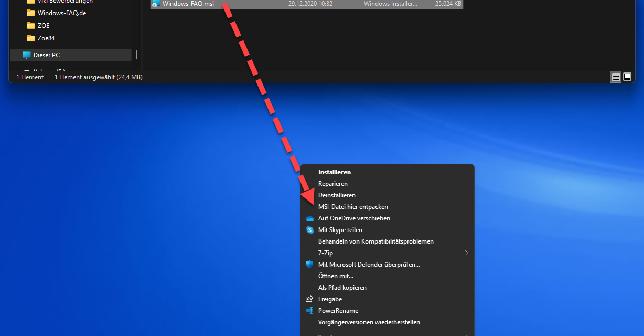
Task: Open the ZOE folder in navigation pane
Action: (44, 26)
